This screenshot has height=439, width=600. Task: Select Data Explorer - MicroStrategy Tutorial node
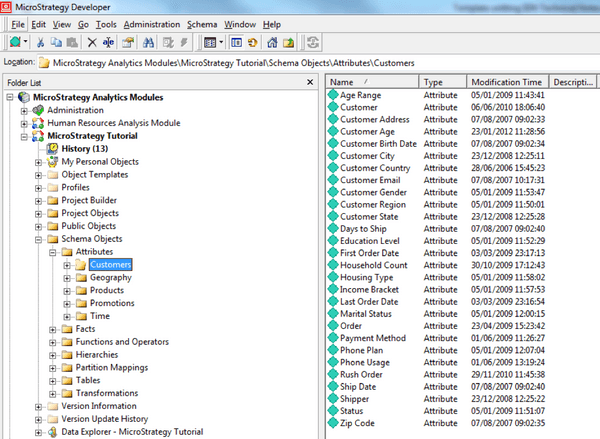[x=132, y=432]
